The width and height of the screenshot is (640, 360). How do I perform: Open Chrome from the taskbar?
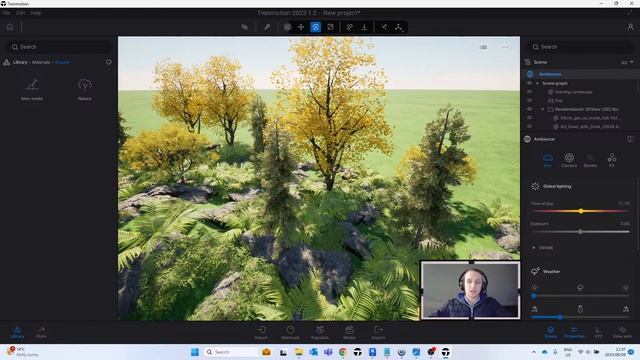pyautogui.click(x=343, y=352)
